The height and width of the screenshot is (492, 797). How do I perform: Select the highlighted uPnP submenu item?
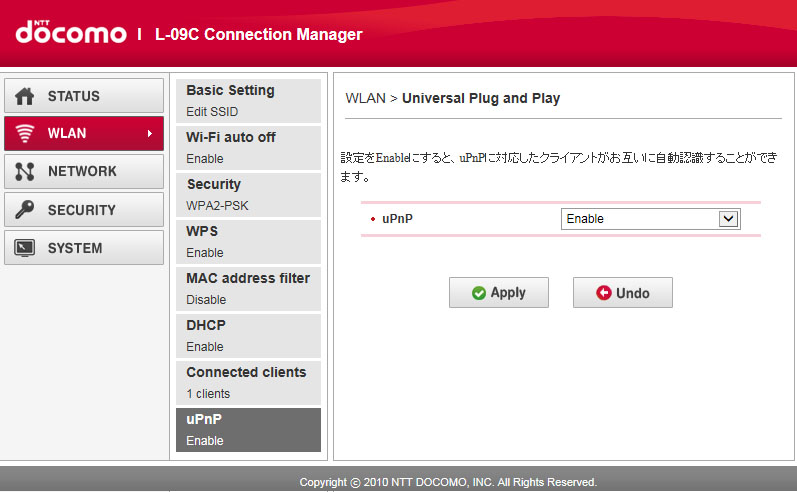click(248, 429)
